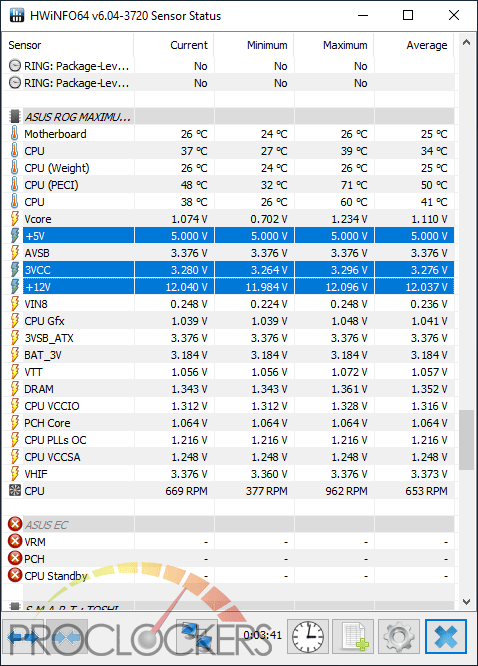Click the scrollbar up arrow
The height and width of the screenshot is (666, 478).
(466, 42)
